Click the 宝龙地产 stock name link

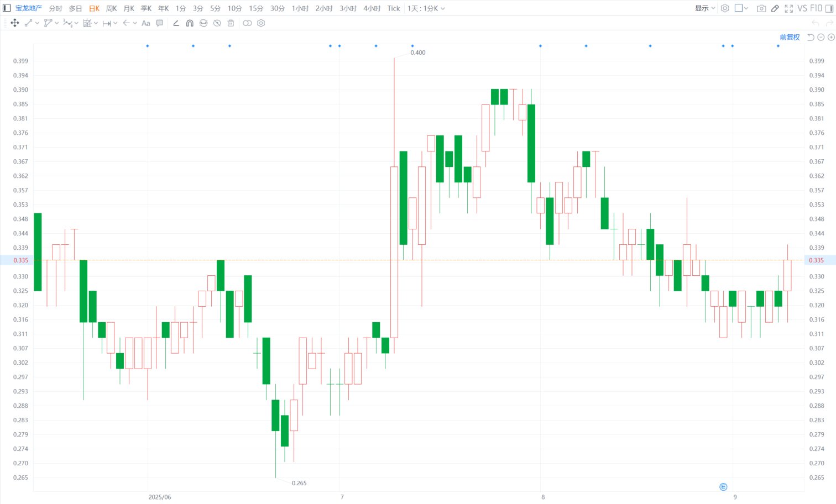[29, 8]
